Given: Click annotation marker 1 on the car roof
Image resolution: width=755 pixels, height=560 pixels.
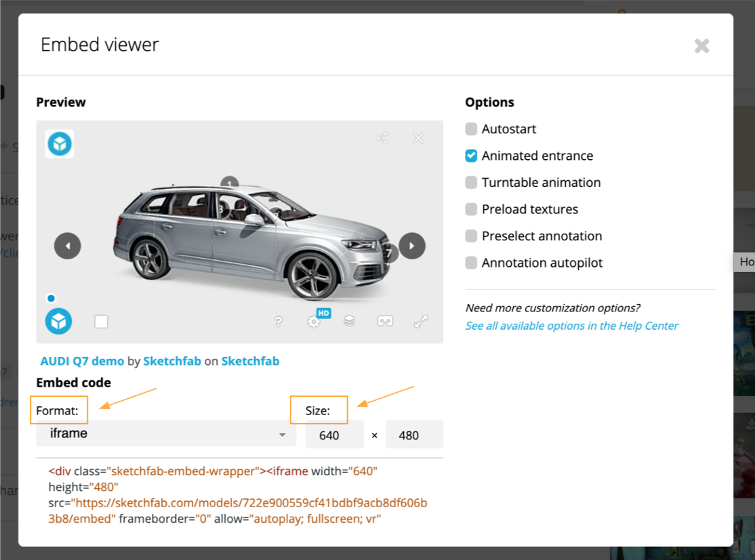Looking at the screenshot, I should point(230,184).
